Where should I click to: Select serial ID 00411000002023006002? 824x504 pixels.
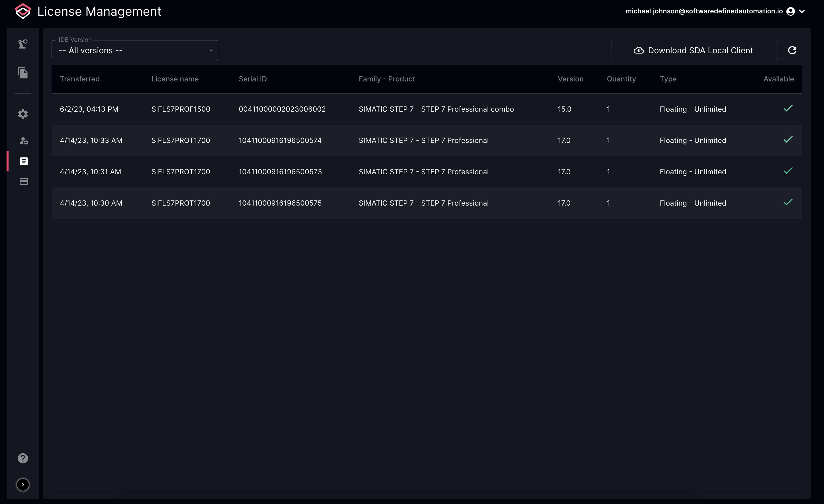click(282, 109)
